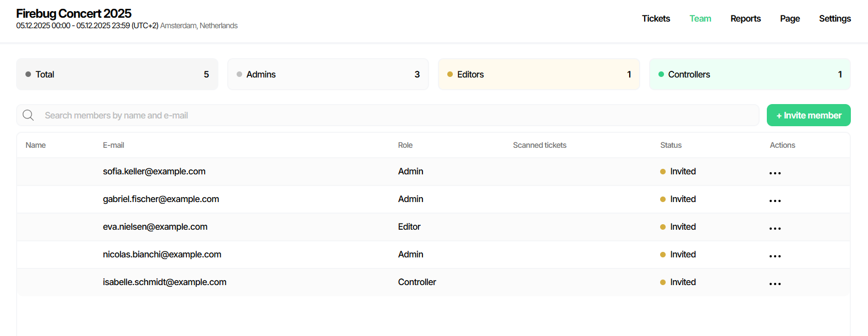
Task: Click the Role column header
Action: (x=405, y=145)
